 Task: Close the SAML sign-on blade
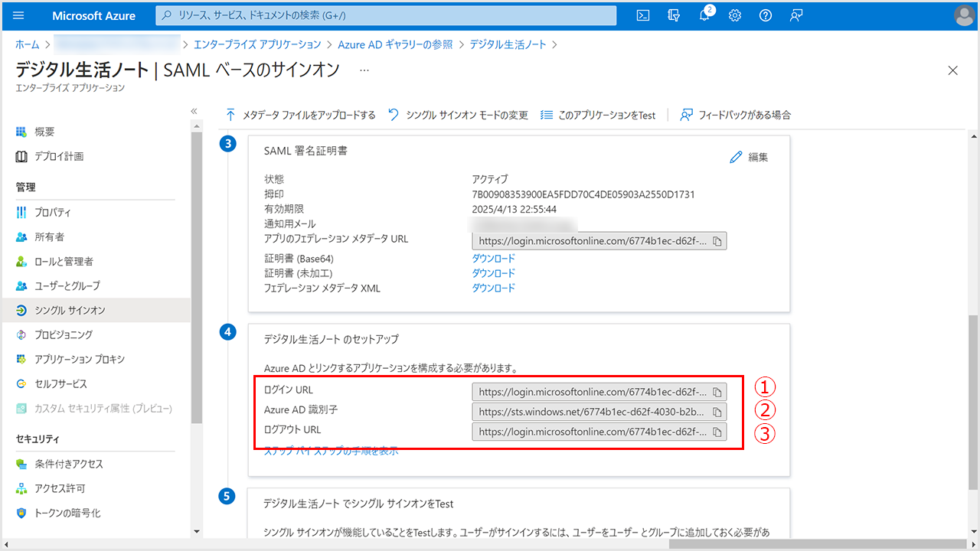953,70
